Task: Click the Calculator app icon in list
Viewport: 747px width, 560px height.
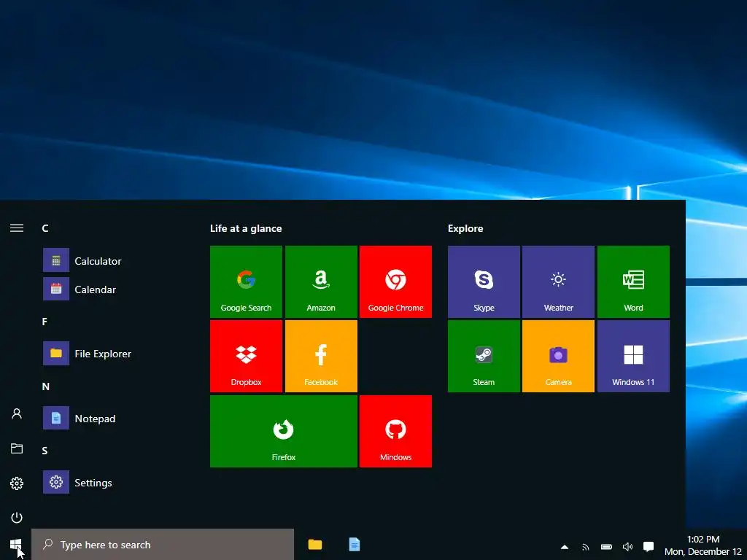Action: 56,260
